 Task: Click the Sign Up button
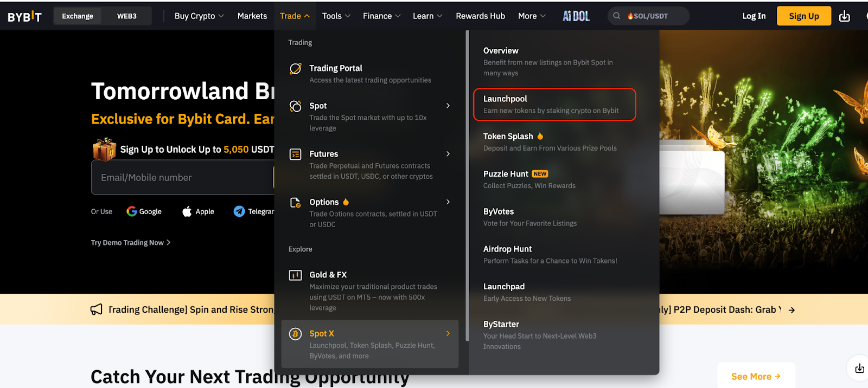tap(804, 16)
